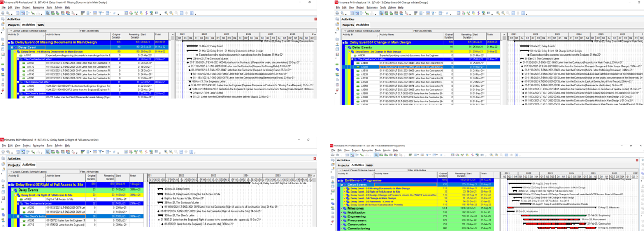Collapse The Client's Letter group in Delay Event-02 window

(19, 216)
